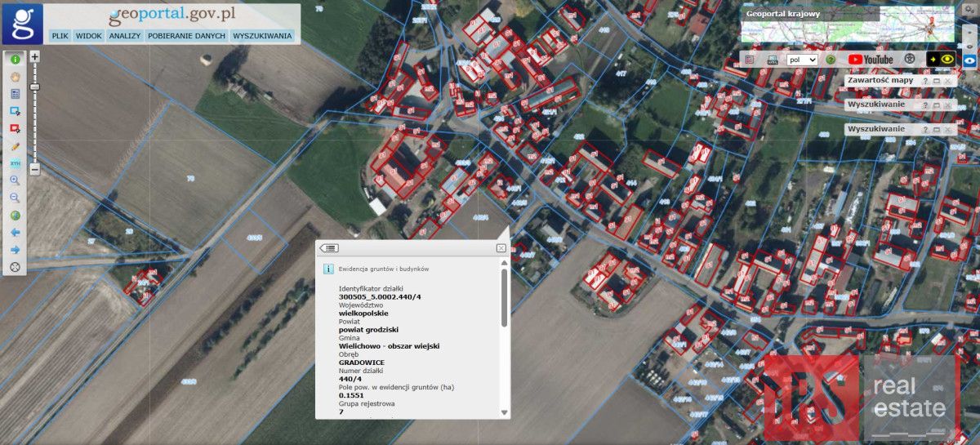Open the ANALIZY menu
The height and width of the screenshot is (445, 980).
tap(125, 36)
